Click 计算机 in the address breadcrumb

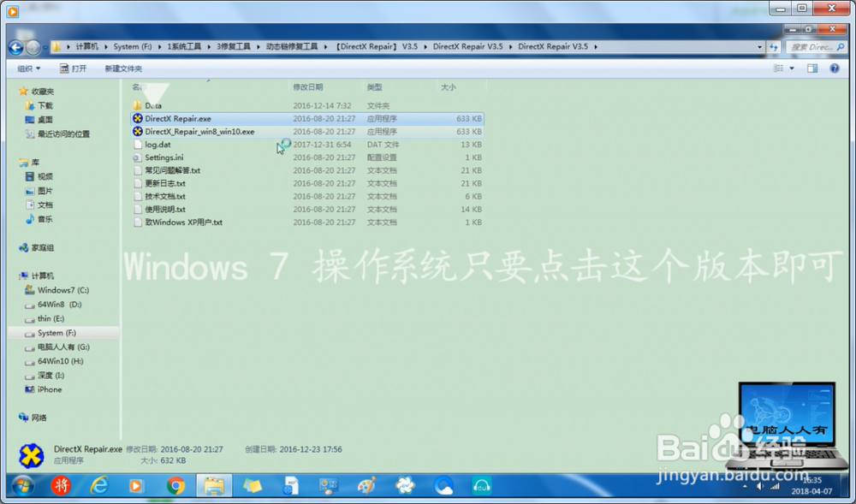click(x=86, y=47)
